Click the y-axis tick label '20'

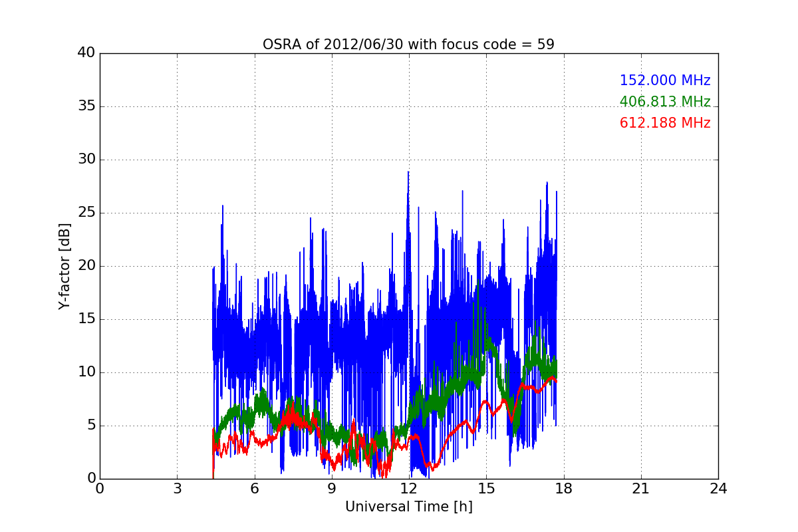[x=86, y=266]
